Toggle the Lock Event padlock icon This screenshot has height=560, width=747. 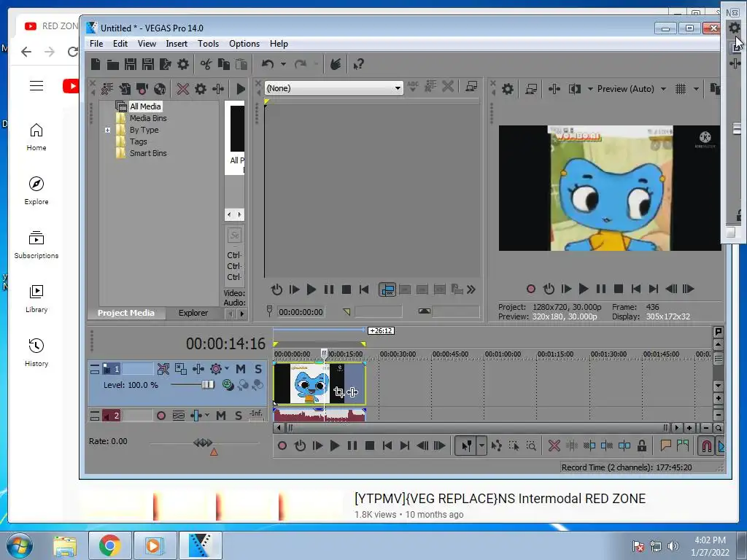(x=642, y=446)
